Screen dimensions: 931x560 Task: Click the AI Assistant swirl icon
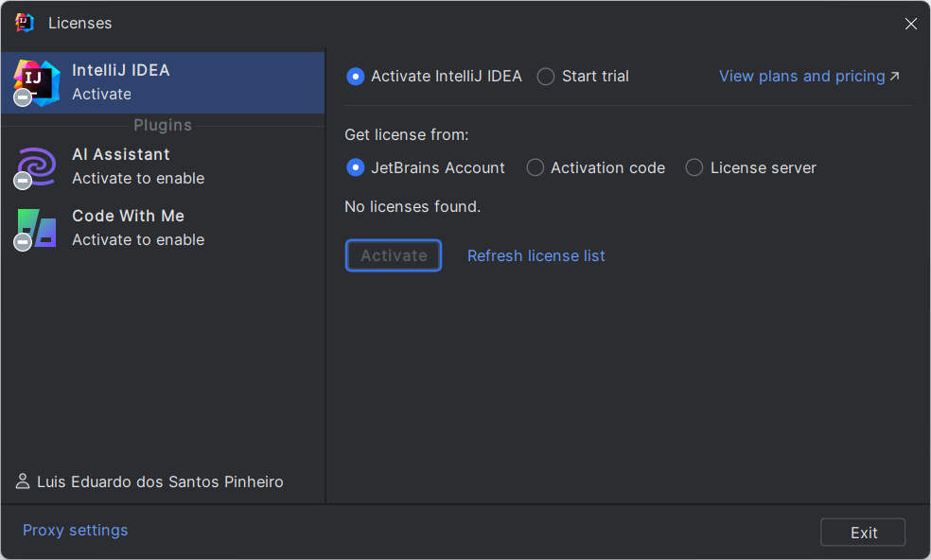point(36,166)
